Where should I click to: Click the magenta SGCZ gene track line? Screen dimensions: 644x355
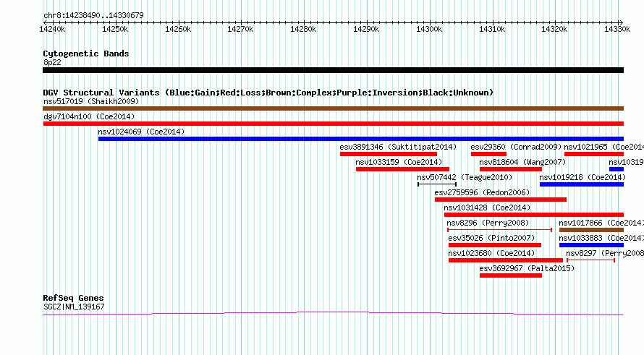(333, 314)
